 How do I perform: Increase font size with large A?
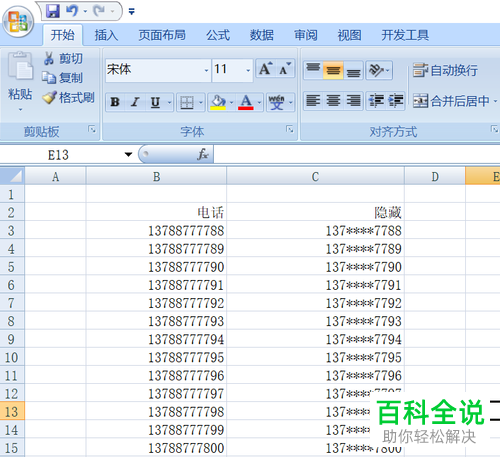266,69
